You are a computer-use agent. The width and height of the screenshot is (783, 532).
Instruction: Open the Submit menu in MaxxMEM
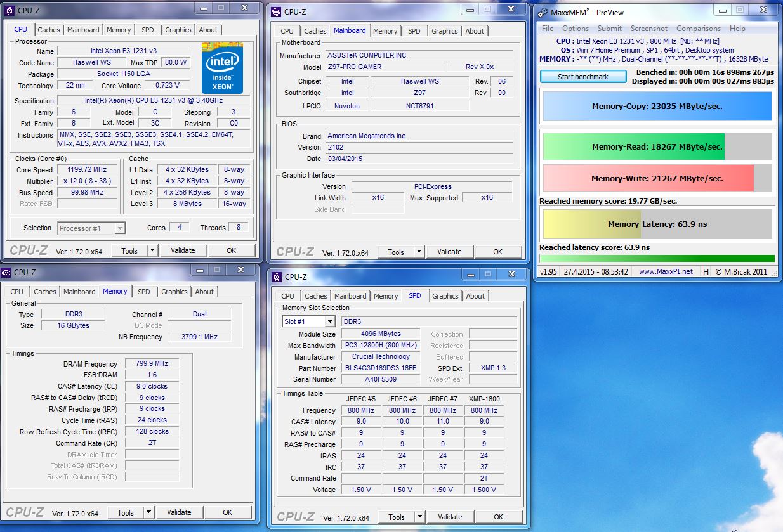tap(609, 29)
